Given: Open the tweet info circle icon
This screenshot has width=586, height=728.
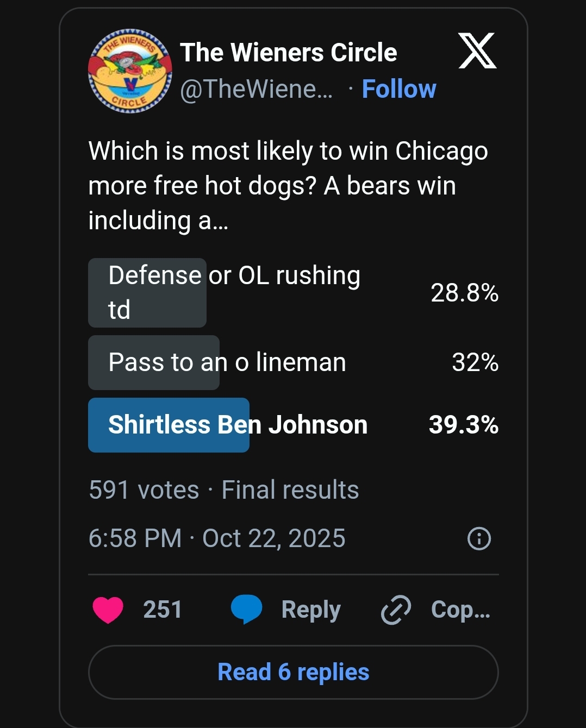Looking at the screenshot, I should tap(479, 538).
